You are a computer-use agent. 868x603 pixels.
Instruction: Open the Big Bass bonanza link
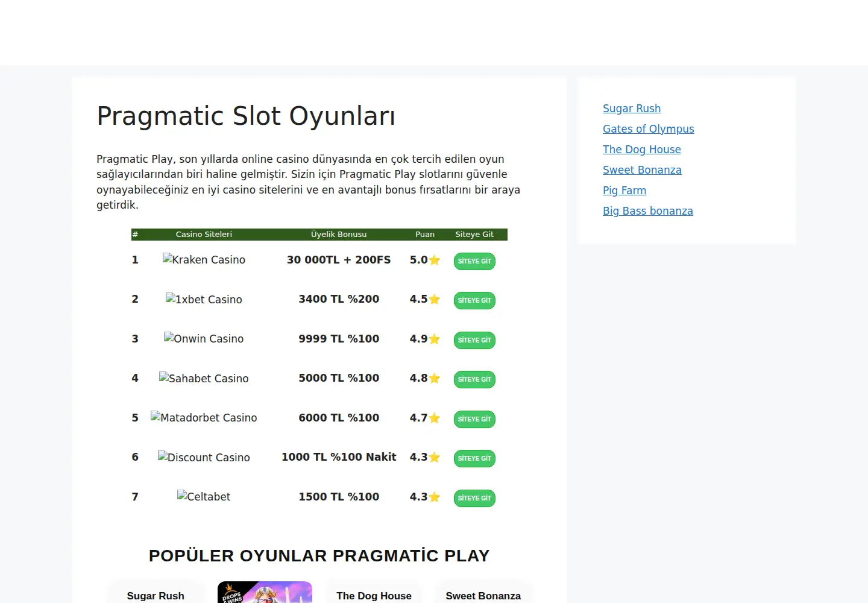tap(648, 211)
